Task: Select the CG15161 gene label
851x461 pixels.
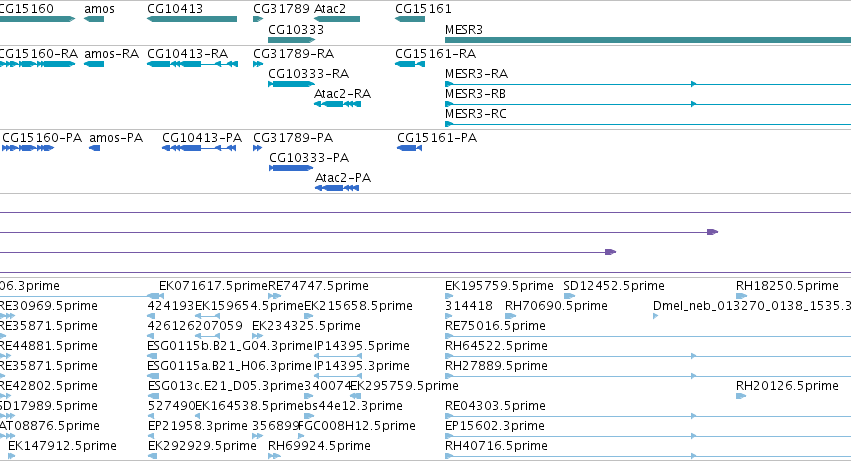Action: coord(423,9)
